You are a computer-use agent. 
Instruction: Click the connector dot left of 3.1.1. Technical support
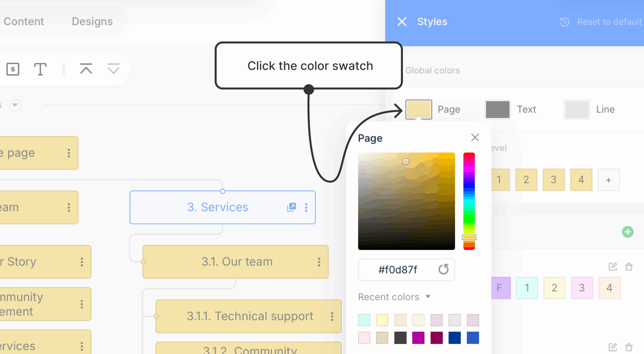coord(156,316)
